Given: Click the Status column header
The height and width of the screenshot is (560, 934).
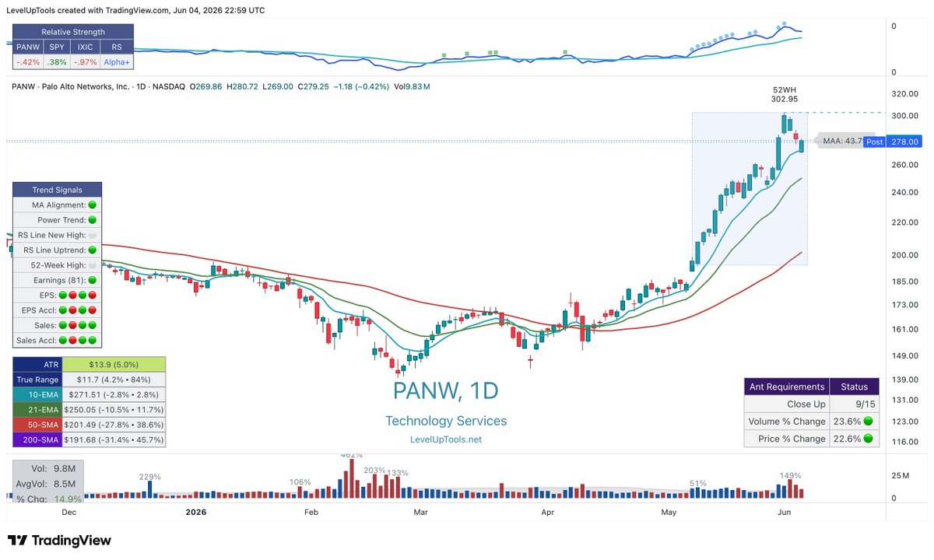Looking at the screenshot, I should tap(854, 387).
